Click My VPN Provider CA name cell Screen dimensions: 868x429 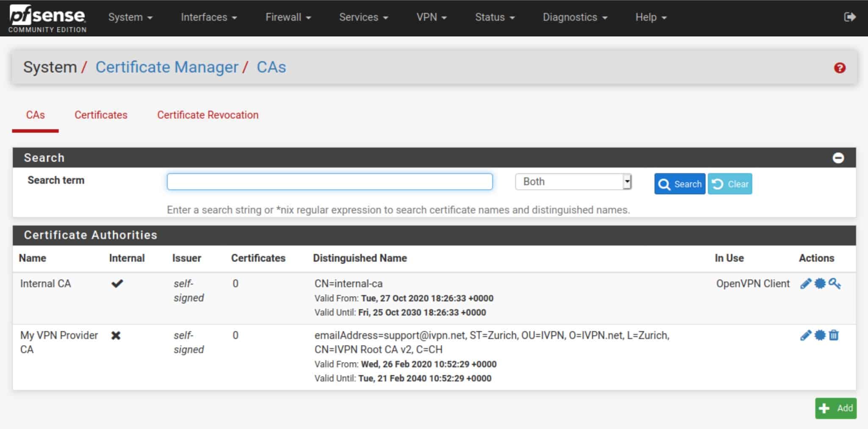59,342
